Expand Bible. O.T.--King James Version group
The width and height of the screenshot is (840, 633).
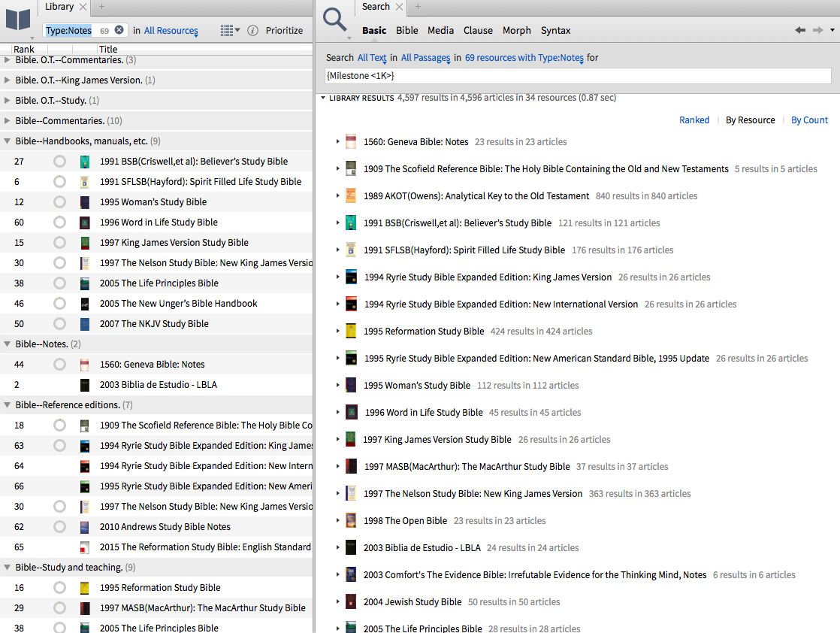[x=7, y=80]
